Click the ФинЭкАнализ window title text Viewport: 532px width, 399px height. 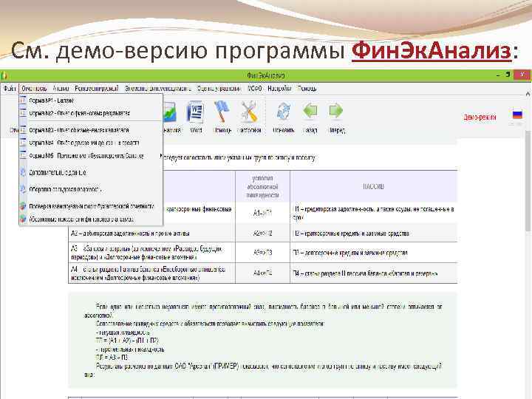[266, 75]
